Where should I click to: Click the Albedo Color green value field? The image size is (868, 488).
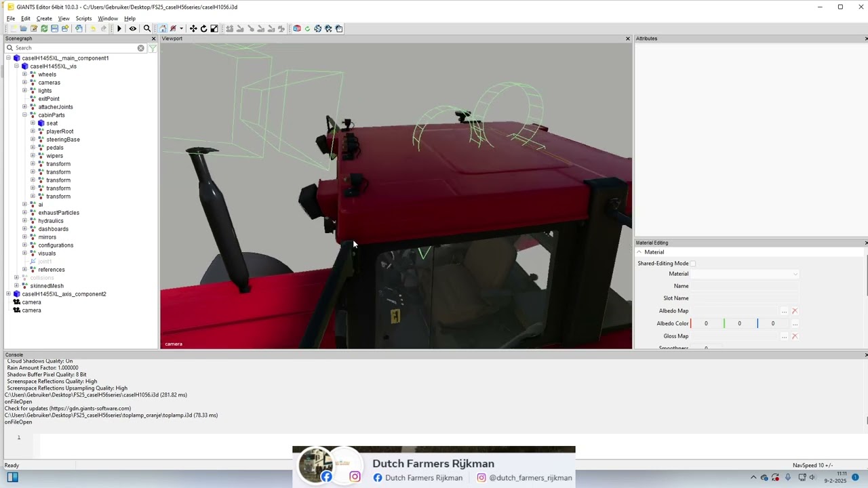(739, 323)
